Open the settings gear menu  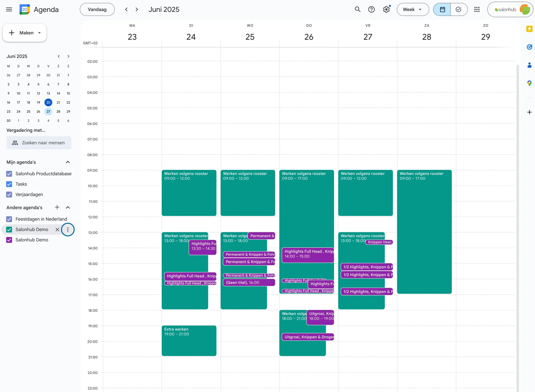pyautogui.click(x=386, y=9)
